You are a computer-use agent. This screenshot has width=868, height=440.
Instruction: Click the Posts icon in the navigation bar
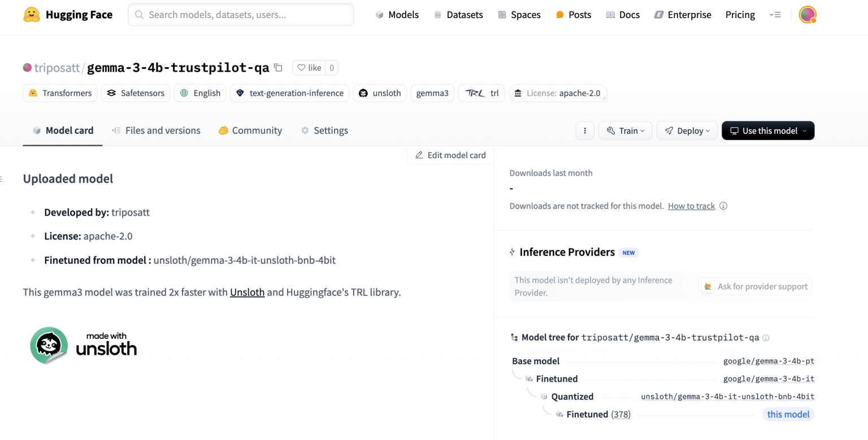pyautogui.click(x=559, y=14)
